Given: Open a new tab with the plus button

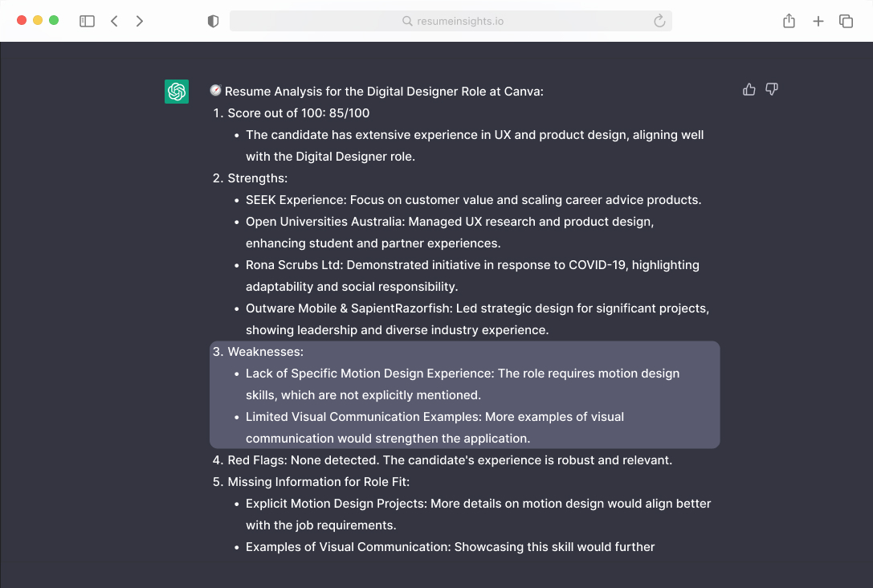Looking at the screenshot, I should tap(818, 21).
